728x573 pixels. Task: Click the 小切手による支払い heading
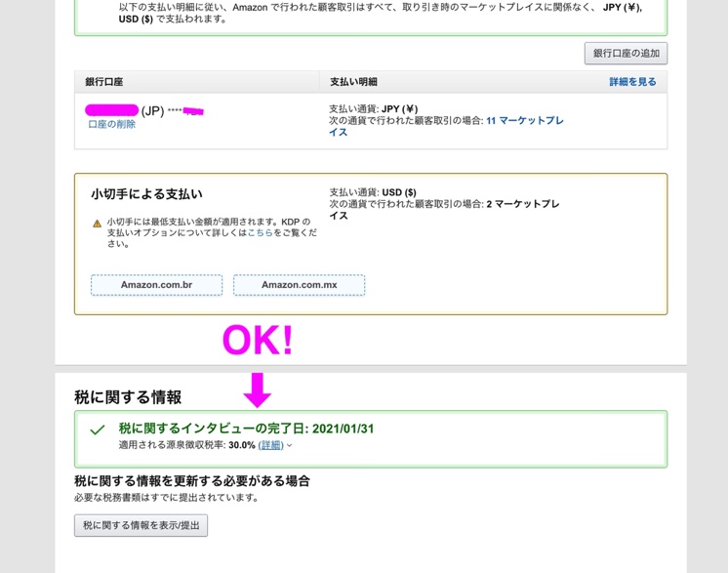point(146,194)
